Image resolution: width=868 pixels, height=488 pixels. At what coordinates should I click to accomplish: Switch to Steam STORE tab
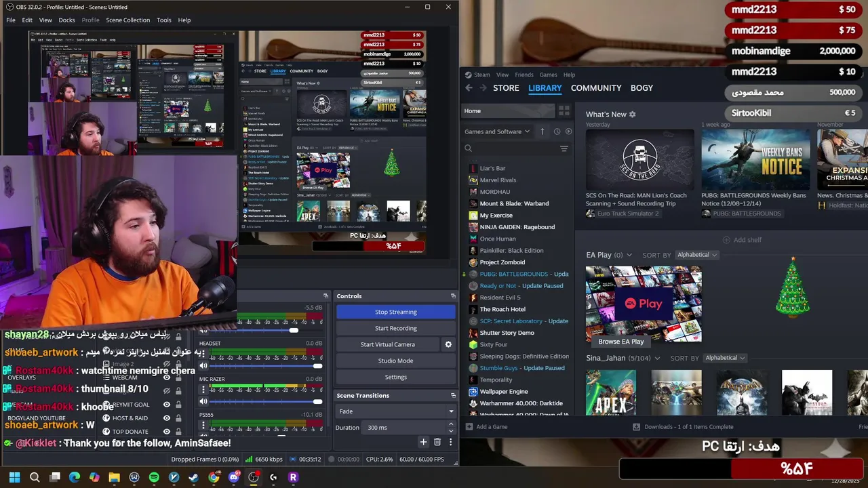tap(506, 88)
